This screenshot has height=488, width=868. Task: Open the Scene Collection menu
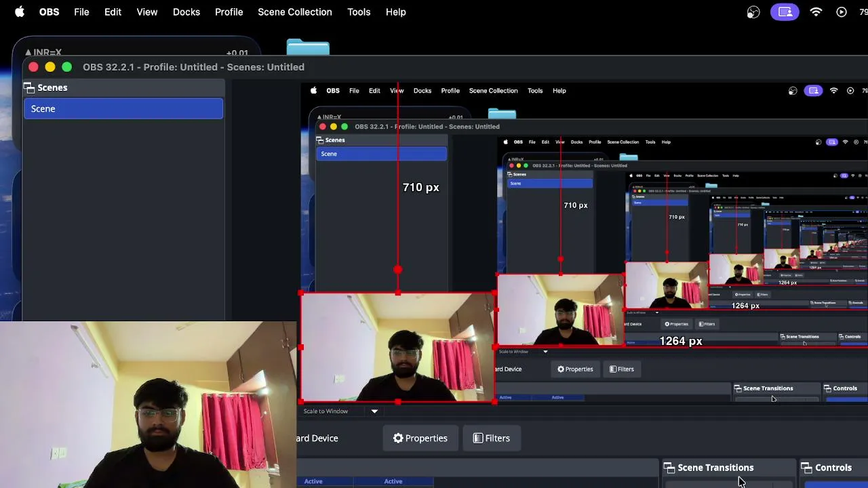(x=295, y=12)
